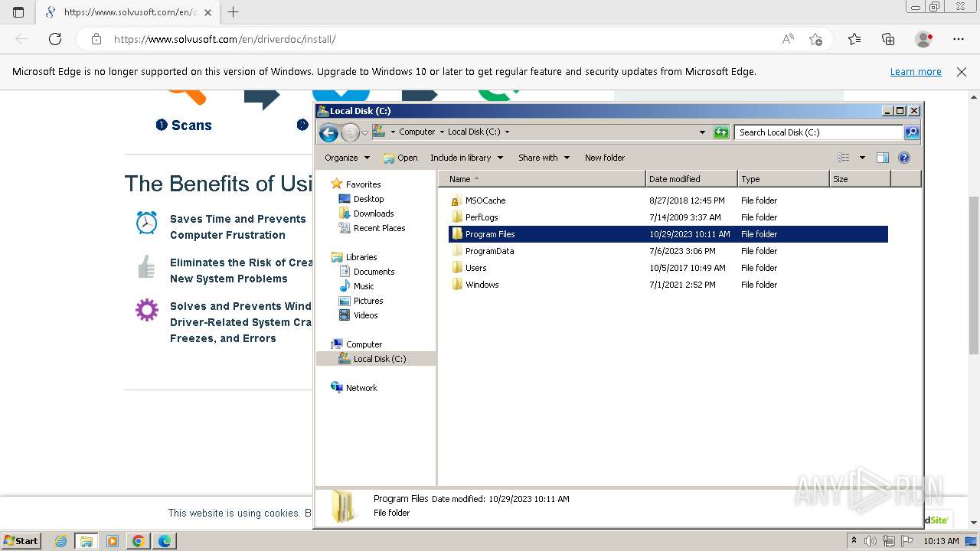Click the Edge page refresh icon
The height and width of the screenshot is (551, 980).
pos(55,39)
